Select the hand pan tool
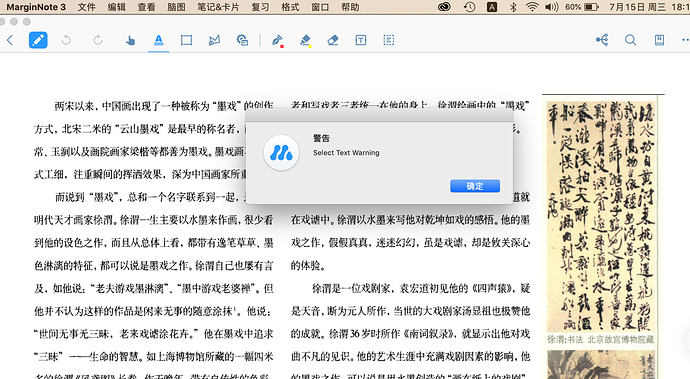The width and height of the screenshot is (690, 379). pyautogui.click(x=130, y=40)
